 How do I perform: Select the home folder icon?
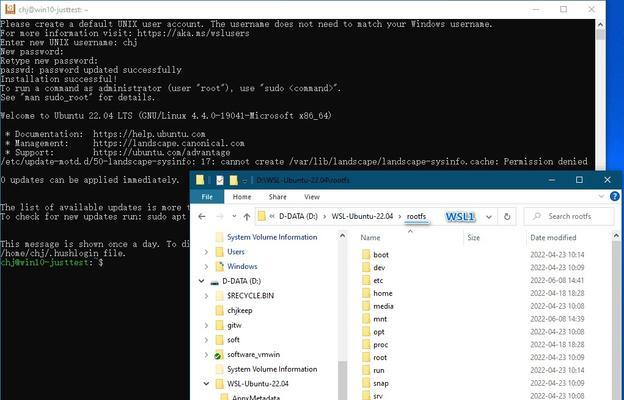point(366,293)
